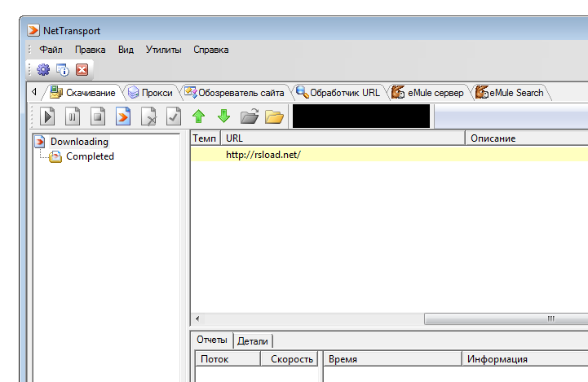Viewport: 588px width, 382px height.
Task: Move task down with green arrow
Action: pos(224,116)
